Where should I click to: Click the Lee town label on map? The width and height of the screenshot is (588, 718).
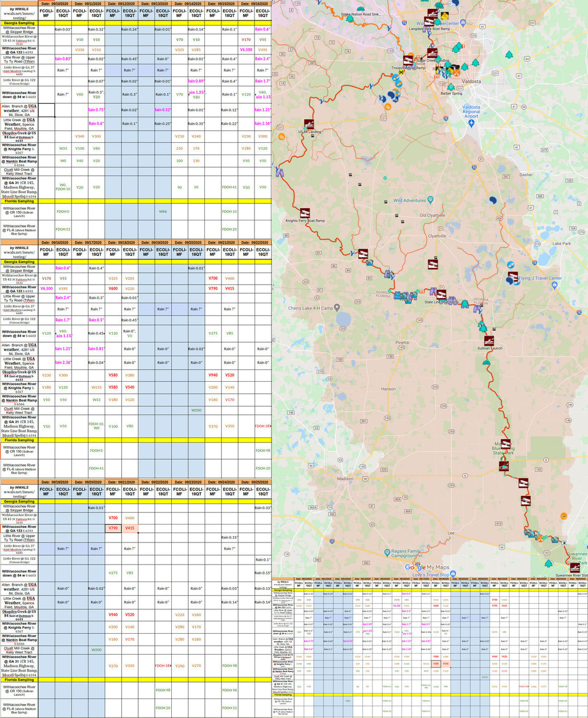(450, 533)
